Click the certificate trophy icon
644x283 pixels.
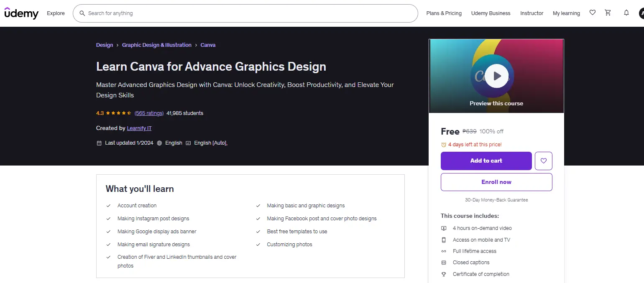point(444,274)
